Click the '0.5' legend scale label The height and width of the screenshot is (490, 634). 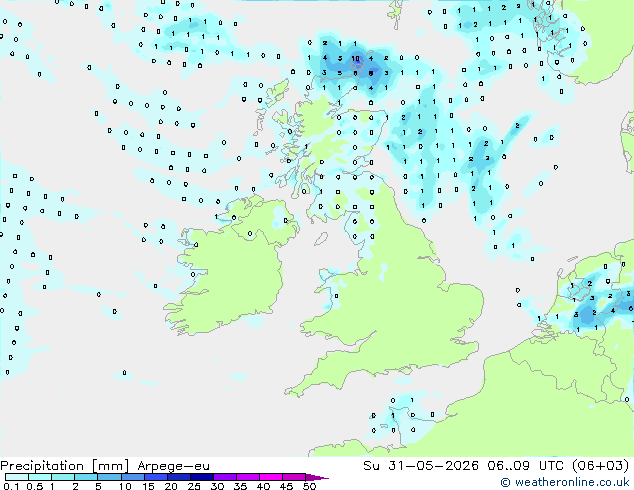[x=34, y=486]
